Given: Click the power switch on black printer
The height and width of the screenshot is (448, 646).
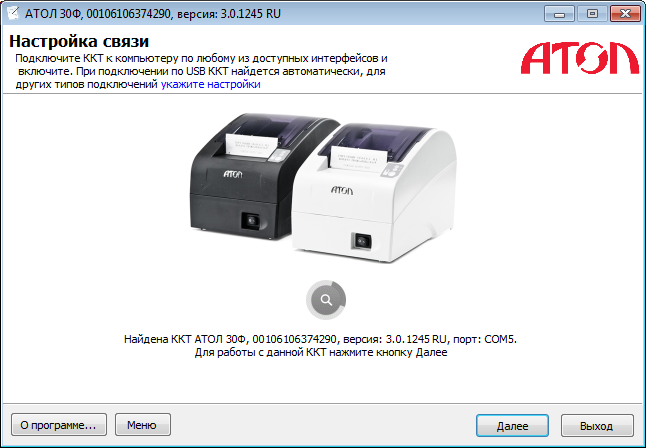Looking at the screenshot, I should click(x=251, y=220).
